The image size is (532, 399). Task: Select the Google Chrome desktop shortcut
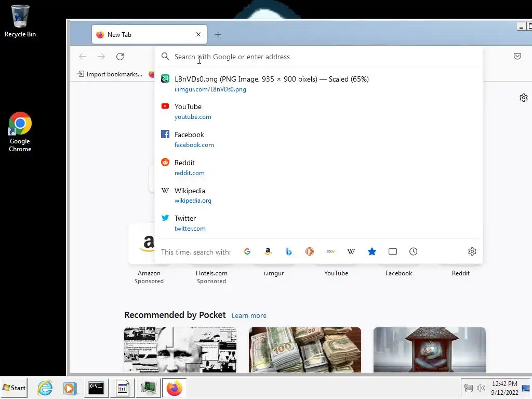20,132
